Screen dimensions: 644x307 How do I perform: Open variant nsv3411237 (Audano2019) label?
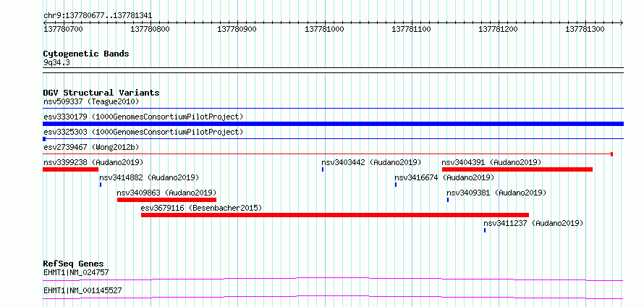click(x=533, y=223)
